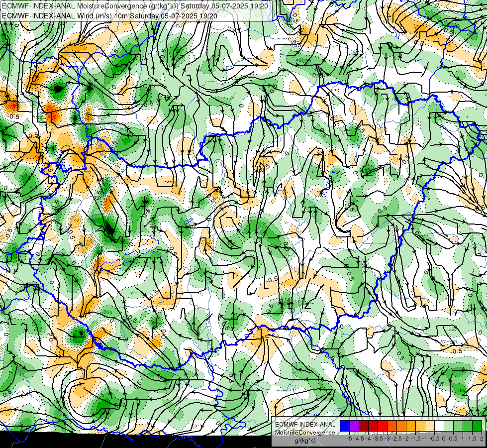Click the blue legend color swatch
This screenshot has height=448, width=487.
point(345,426)
